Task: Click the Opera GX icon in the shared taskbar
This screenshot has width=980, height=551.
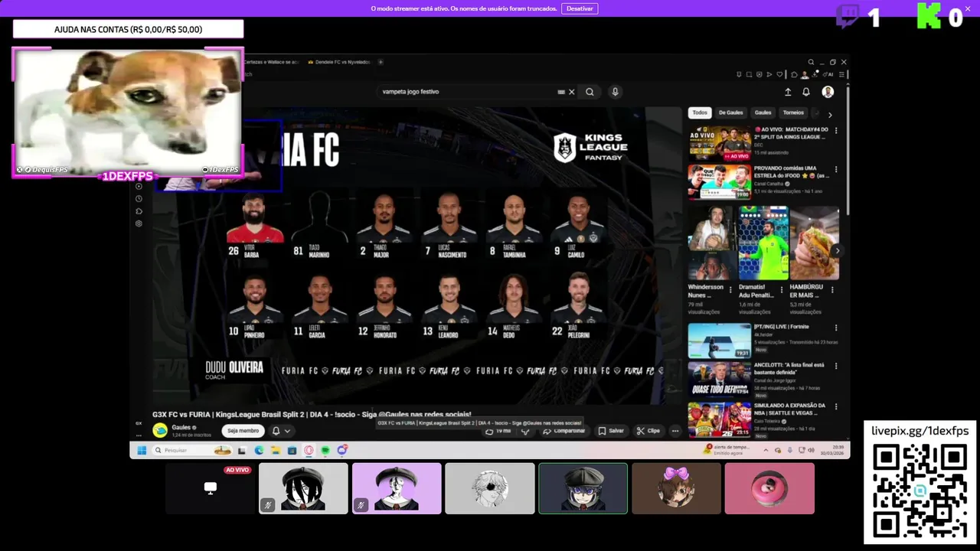Action: click(309, 450)
